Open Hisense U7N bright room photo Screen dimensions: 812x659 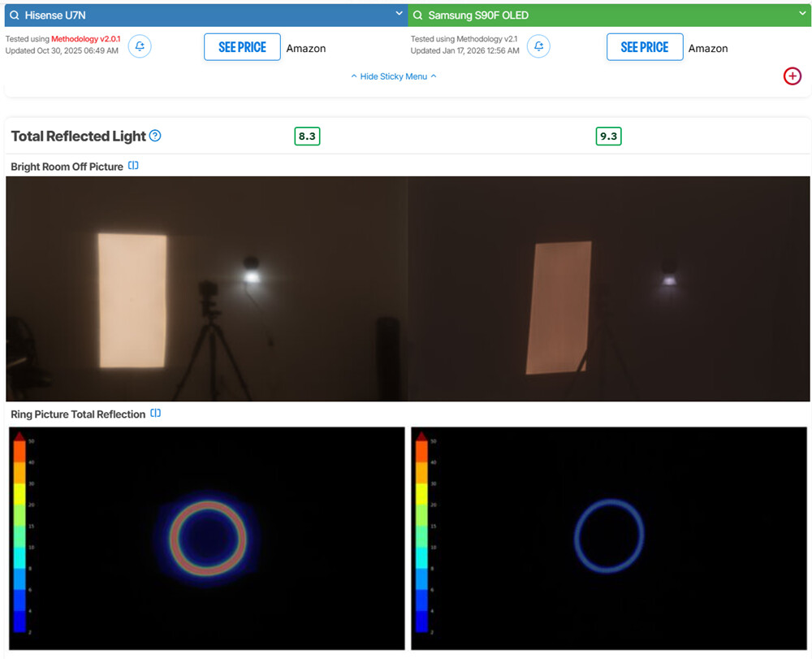point(206,288)
